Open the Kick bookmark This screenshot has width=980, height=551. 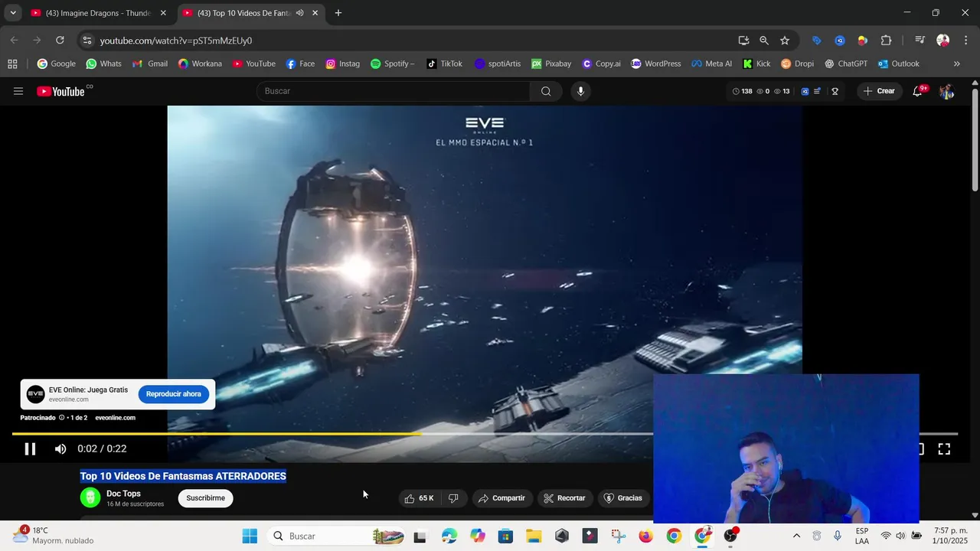click(756, 64)
